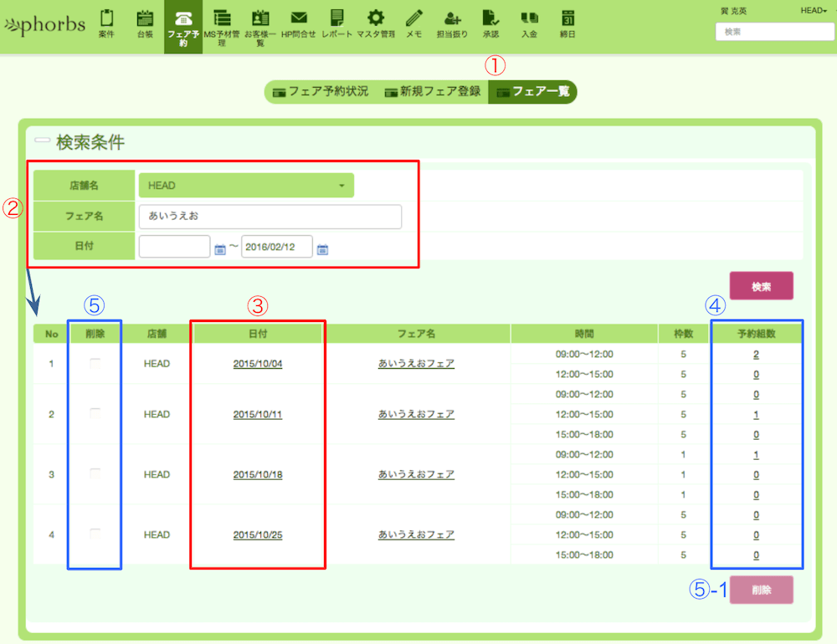Check delete box for row 1

(95, 364)
